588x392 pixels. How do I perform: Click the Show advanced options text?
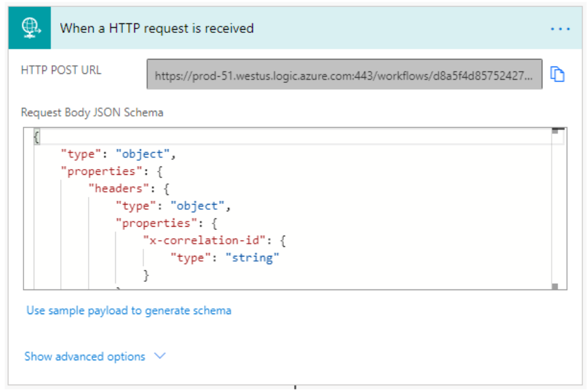point(85,357)
